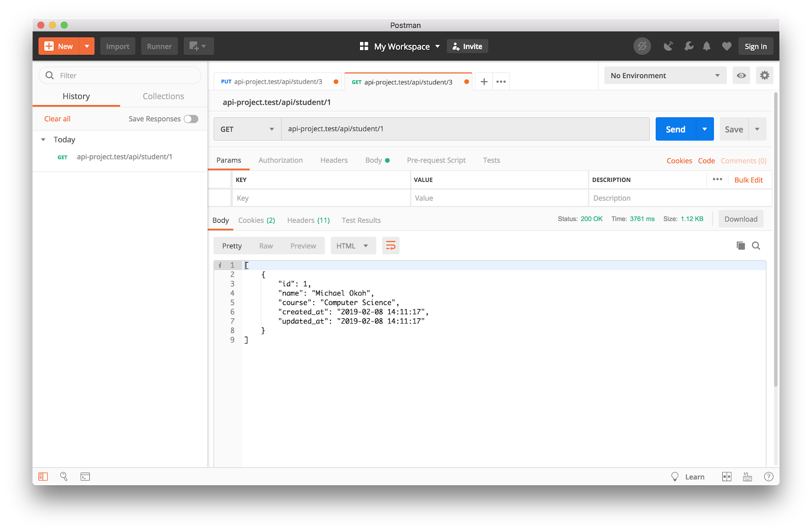Screen dimensions: 812x532
Task: Switch to Collections tab
Action: (163, 96)
